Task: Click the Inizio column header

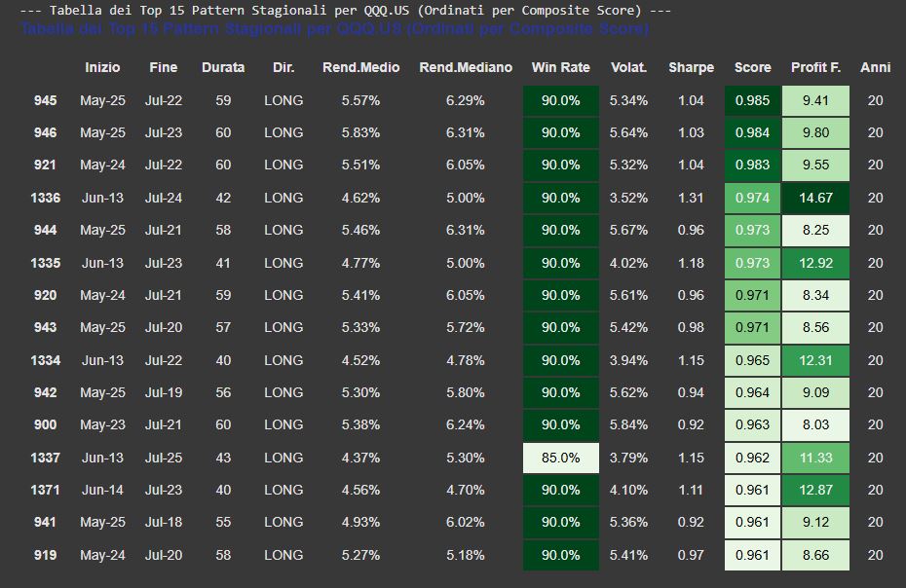Action: pyautogui.click(x=102, y=67)
